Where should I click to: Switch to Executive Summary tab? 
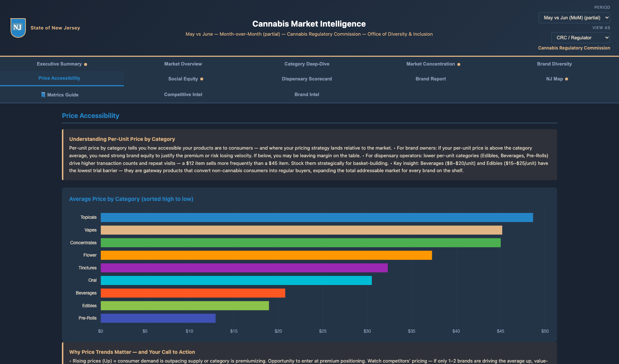click(x=62, y=64)
